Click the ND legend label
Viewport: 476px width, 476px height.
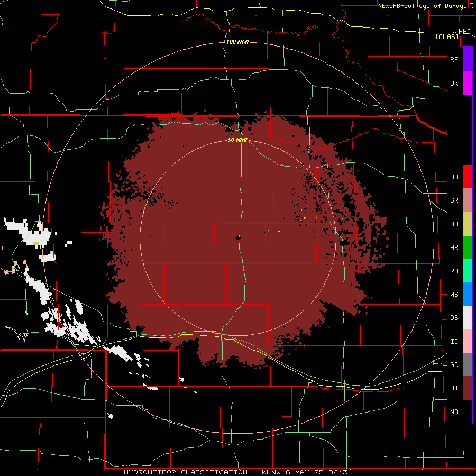(454, 412)
